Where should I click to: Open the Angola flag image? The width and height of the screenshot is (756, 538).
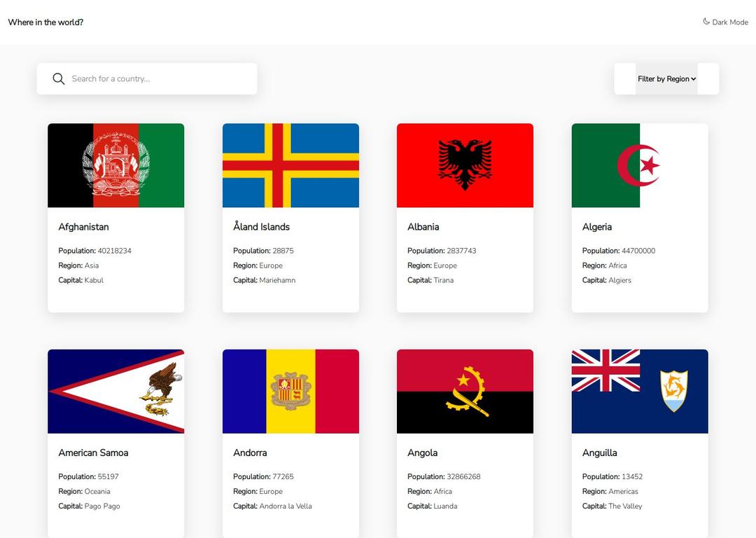click(465, 392)
